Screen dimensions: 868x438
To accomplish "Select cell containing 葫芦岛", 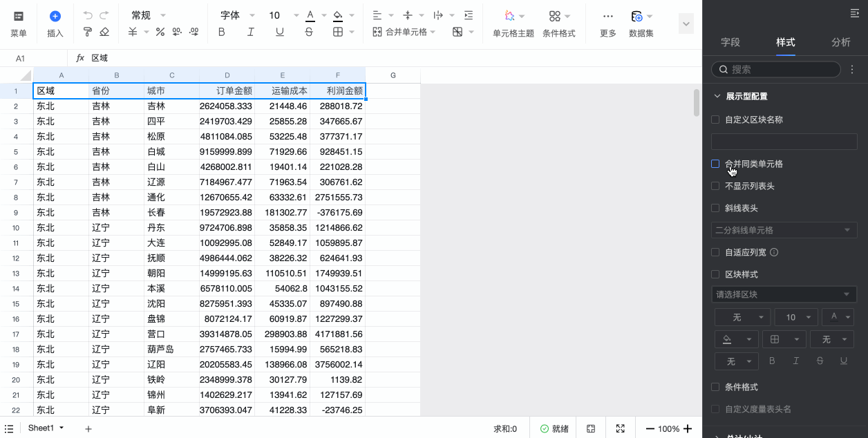I will 172,349.
